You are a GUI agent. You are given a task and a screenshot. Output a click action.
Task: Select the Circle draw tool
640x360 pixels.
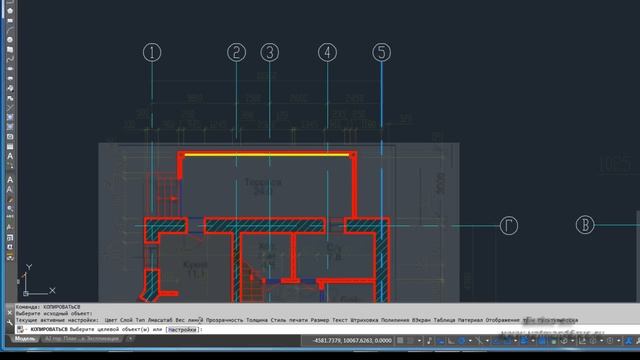click(10, 40)
